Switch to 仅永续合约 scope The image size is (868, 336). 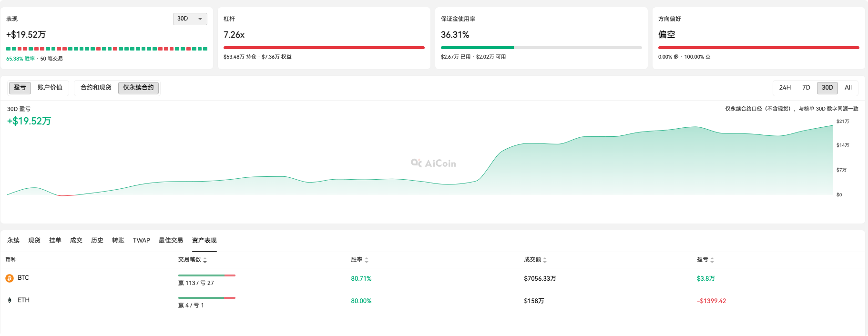point(138,88)
